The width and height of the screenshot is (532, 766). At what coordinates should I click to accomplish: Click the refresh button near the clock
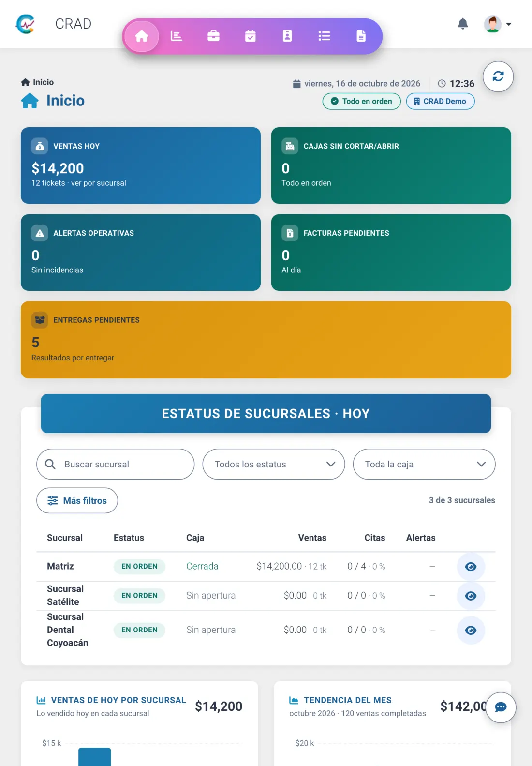(498, 76)
